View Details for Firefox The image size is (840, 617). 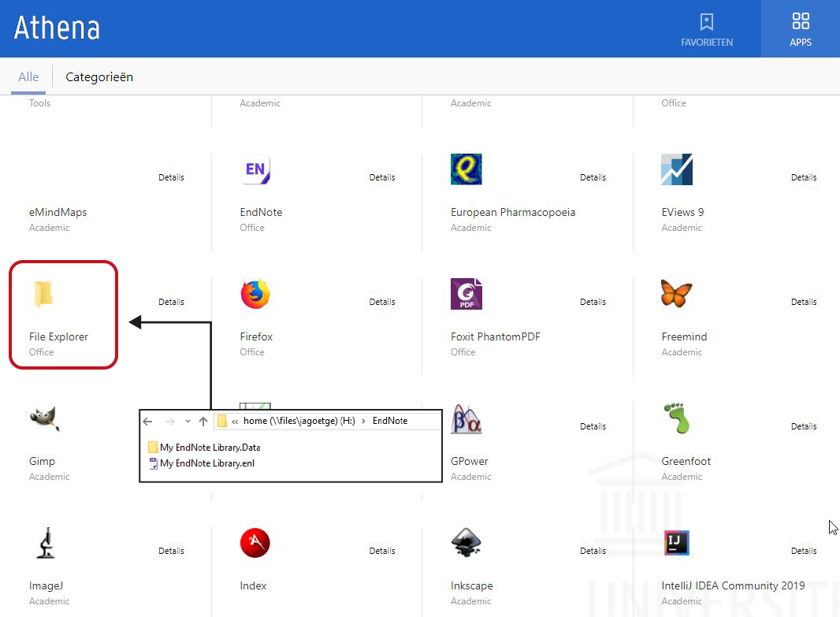pyautogui.click(x=382, y=302)
